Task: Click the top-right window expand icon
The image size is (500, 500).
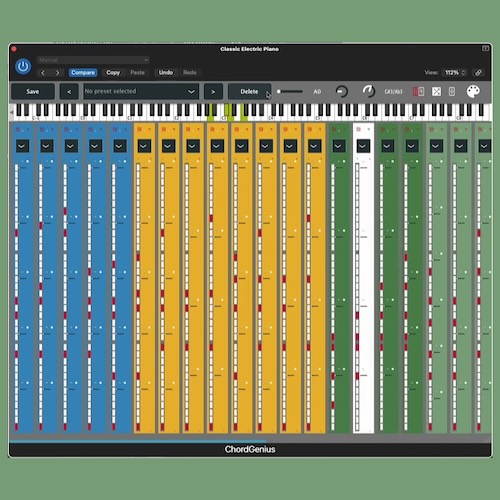Action: tap(485, 49)
